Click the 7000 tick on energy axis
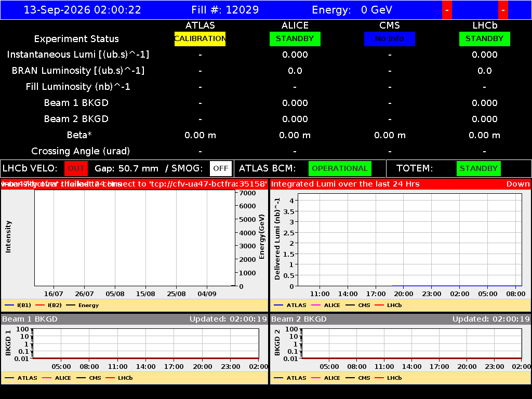Image resolution: width=532 pixels, height=399 pixels. click(x=248, y=193)
